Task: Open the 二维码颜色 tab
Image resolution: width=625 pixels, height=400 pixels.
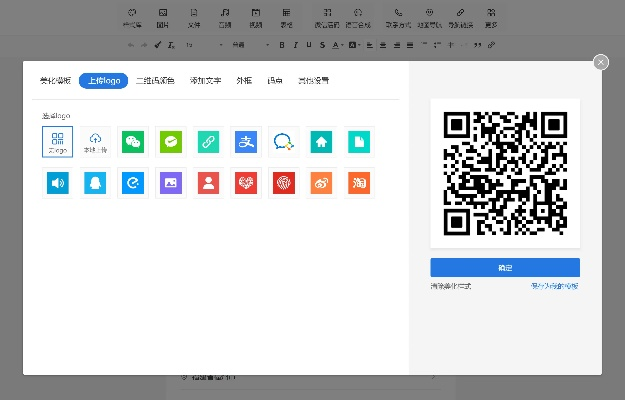Action: [155, 81]
